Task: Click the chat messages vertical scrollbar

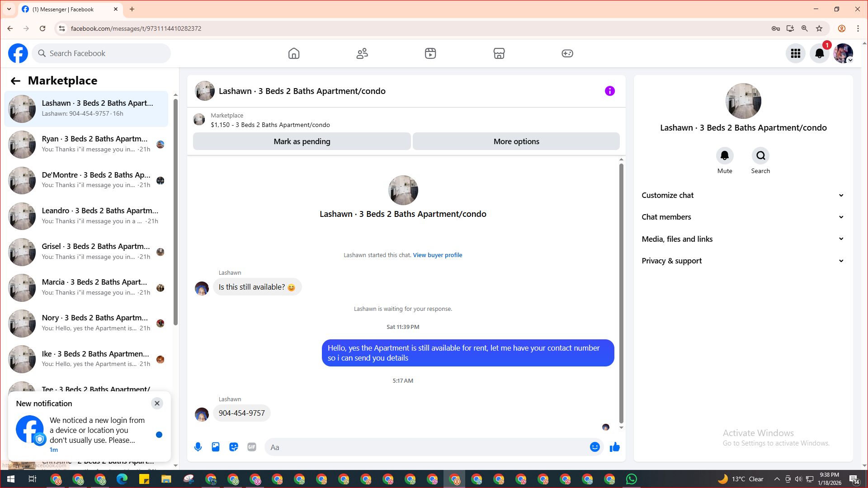Action: click(621, 294)
